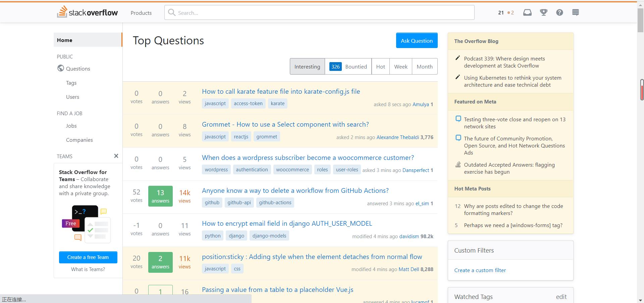Switch to the Month tab

(x=425, y=67)
